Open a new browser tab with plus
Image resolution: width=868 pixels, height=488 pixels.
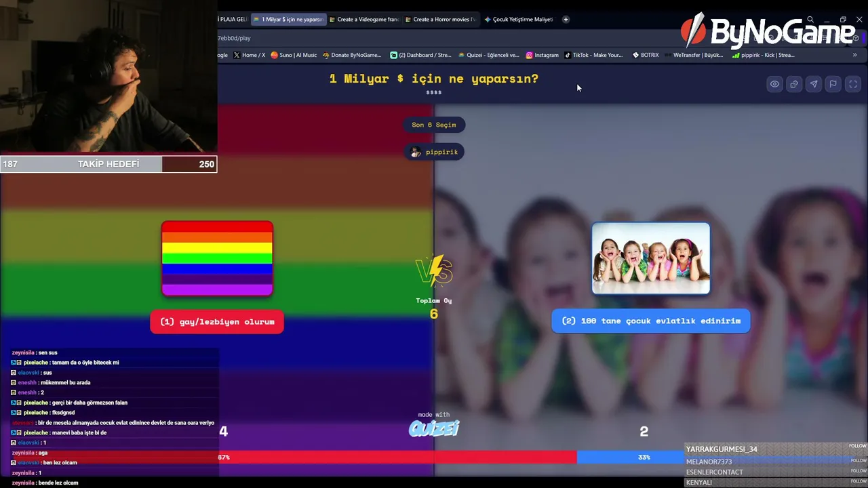[566, 19]
